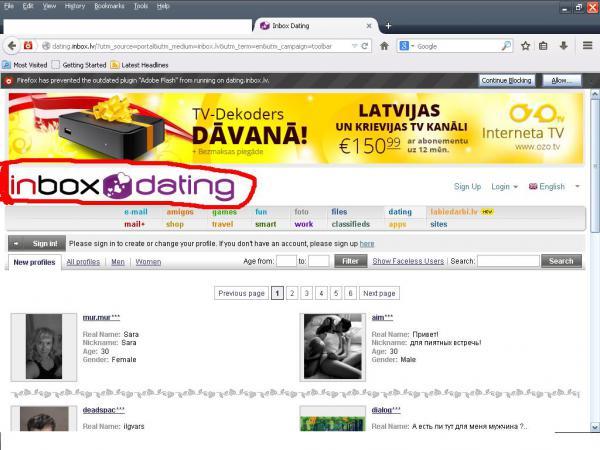This screenshot has height=450, width=600.
Task: Open the History menu
Action: [75, 6]
